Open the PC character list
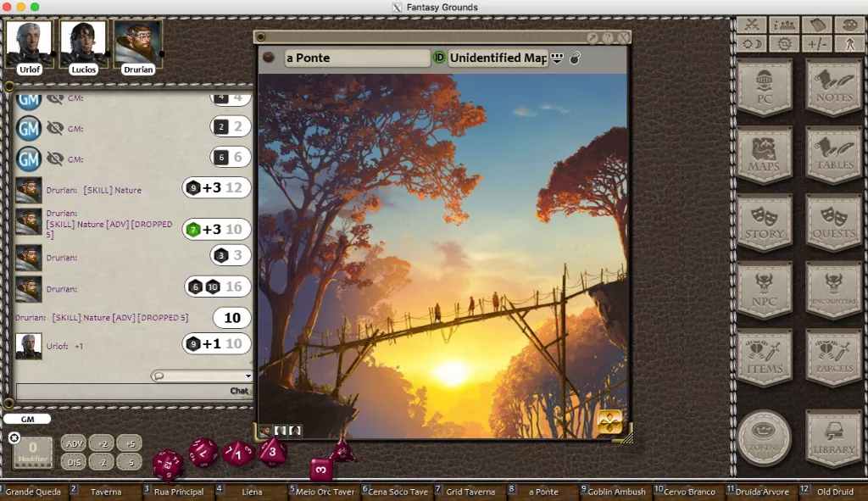This screenshot has width=868, height=501. (764, 87)
